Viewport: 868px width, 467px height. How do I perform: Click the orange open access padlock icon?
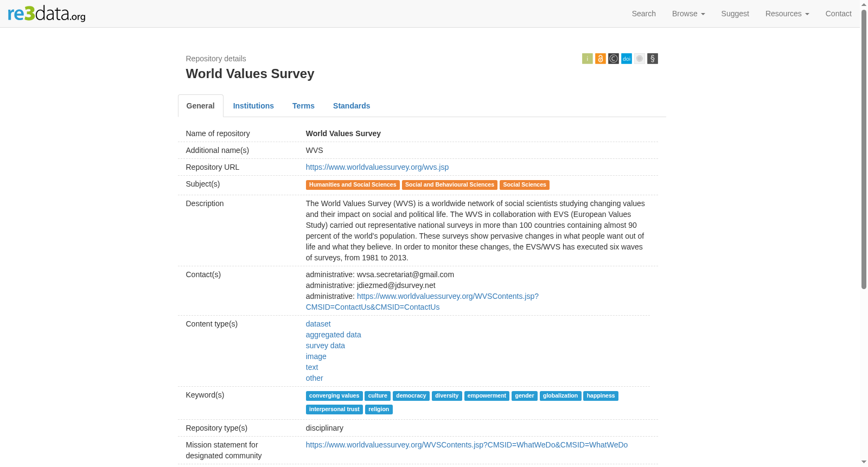[x=601, y=59]
